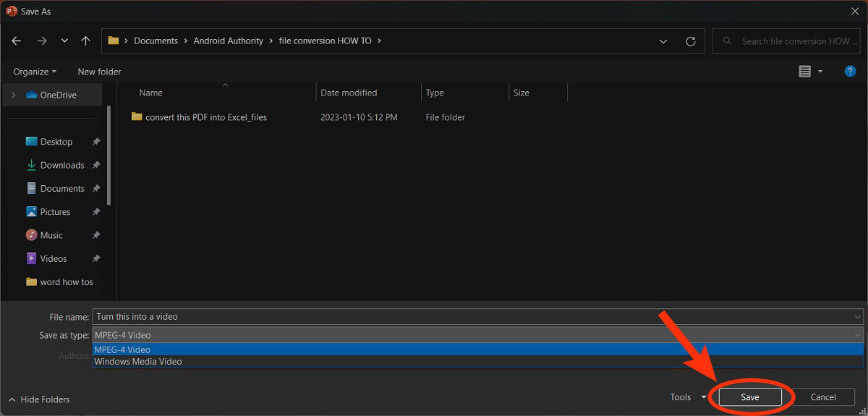The width and height of the screenshot is (868, 416).
Task: Create a New folder
Action: [99, 72]
